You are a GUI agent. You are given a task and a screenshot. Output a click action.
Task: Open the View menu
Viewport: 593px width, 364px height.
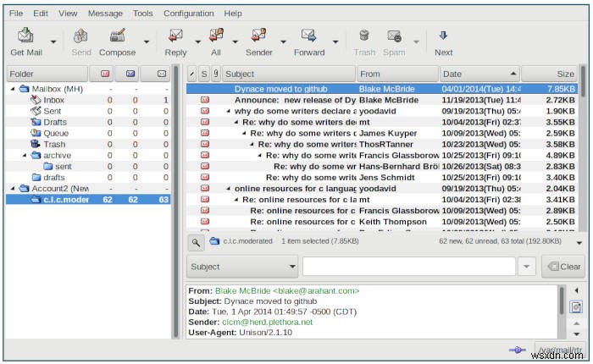(68, 14)
